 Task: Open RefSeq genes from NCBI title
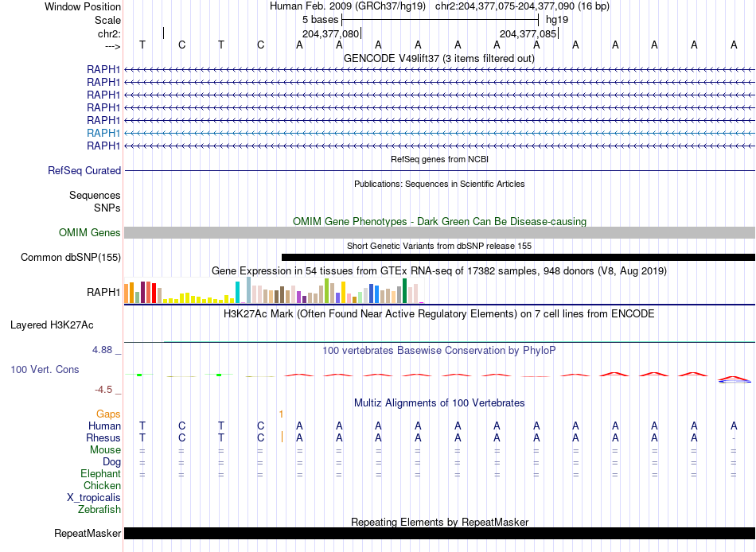point(439,159)
